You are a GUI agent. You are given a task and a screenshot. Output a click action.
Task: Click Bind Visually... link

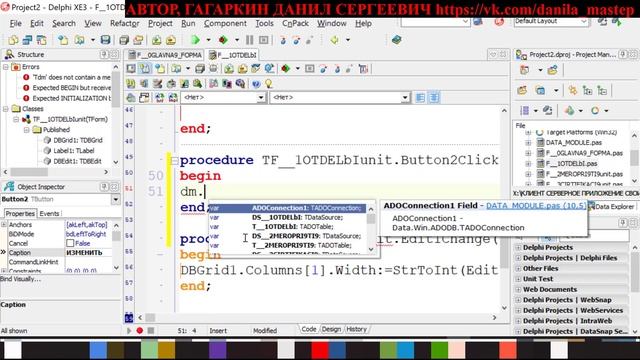20,279
